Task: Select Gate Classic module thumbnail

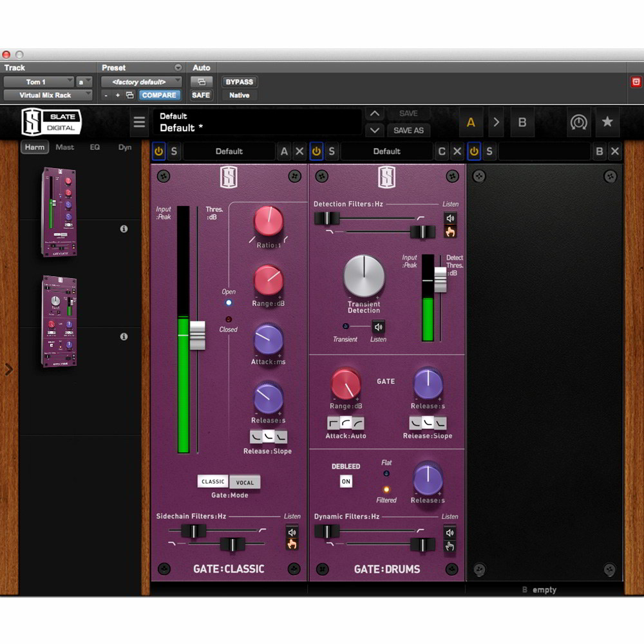Action: click(x=59, y=211)
